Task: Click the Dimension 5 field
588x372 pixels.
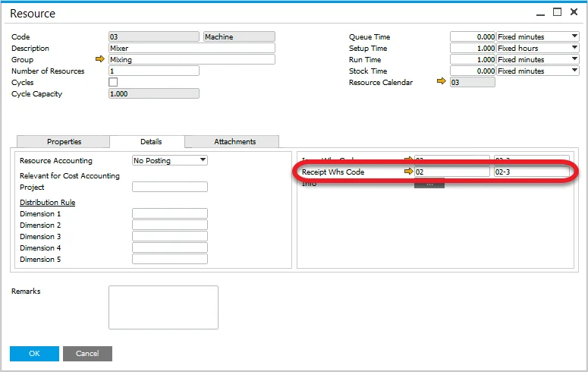Action: click(x=170, y=259)
